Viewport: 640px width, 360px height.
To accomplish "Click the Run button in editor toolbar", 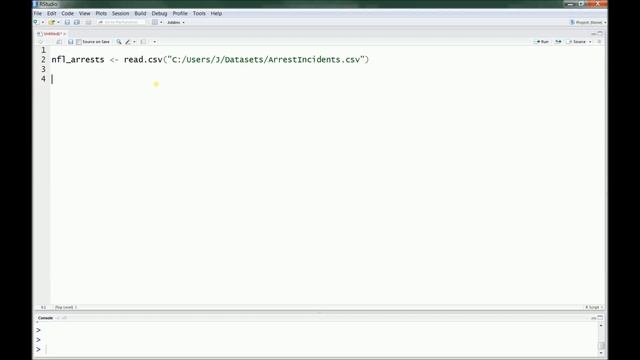I will pos(542,42).
